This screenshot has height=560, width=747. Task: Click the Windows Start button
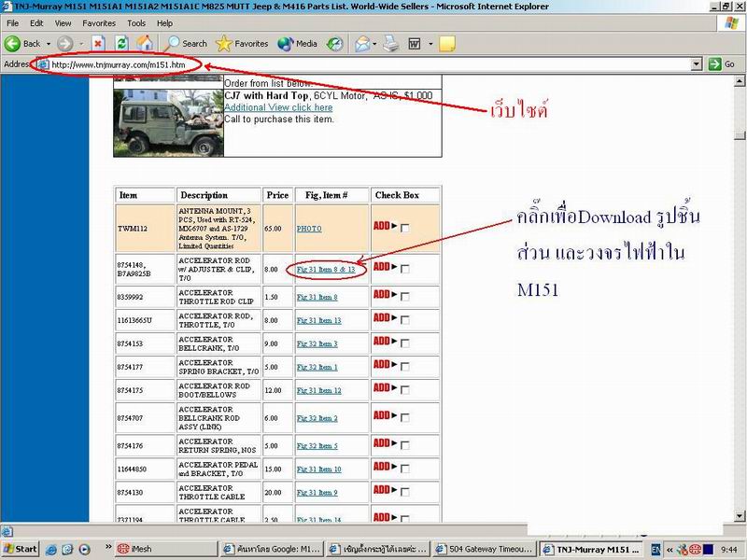[x=21, y=549]
